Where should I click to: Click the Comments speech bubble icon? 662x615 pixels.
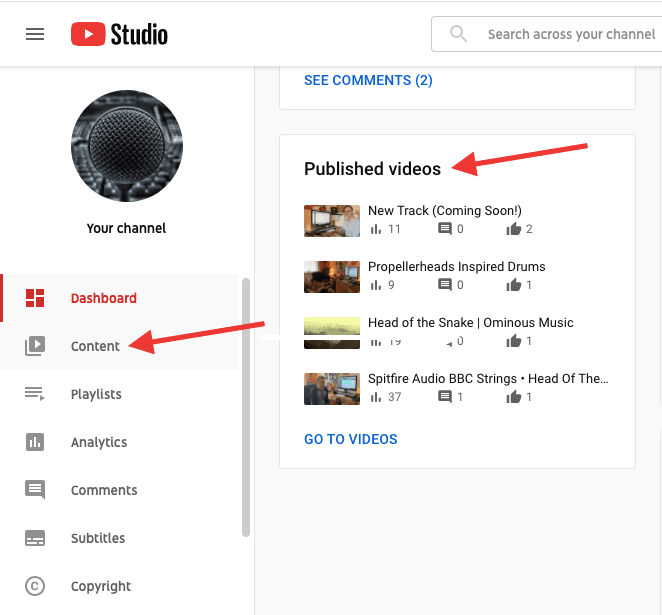click(x=35, y=490)
